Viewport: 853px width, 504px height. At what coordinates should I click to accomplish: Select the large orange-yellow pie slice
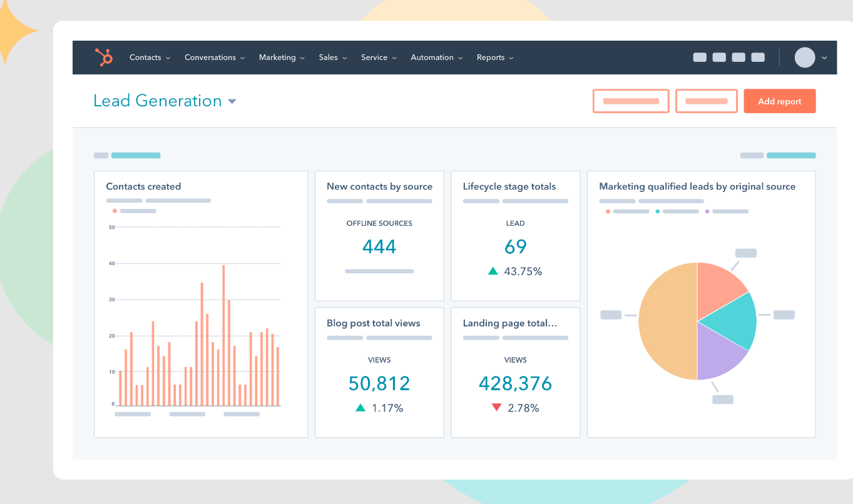(x=667, y=321)
